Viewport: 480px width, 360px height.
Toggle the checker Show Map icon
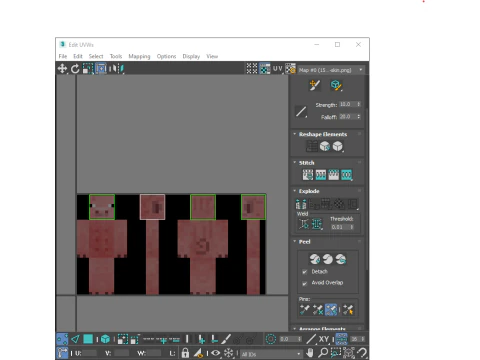[x=265, y=68]
